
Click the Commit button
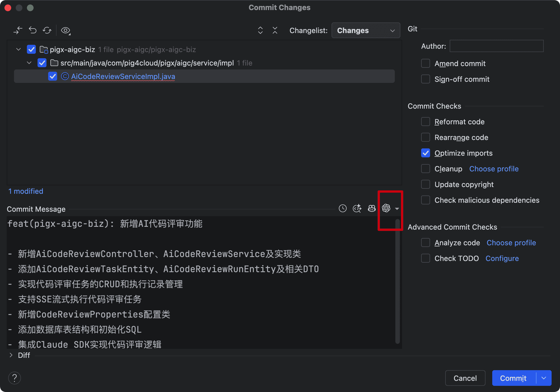514,378
